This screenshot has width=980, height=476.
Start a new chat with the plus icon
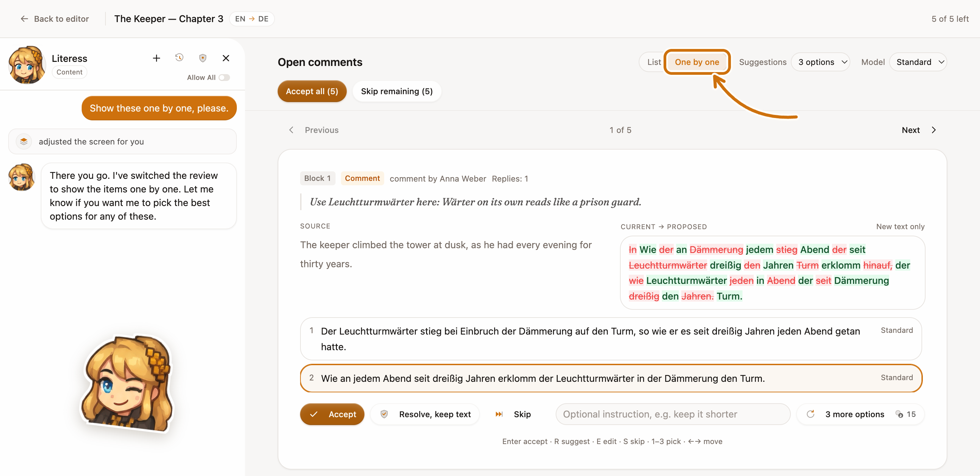point(157,58)
